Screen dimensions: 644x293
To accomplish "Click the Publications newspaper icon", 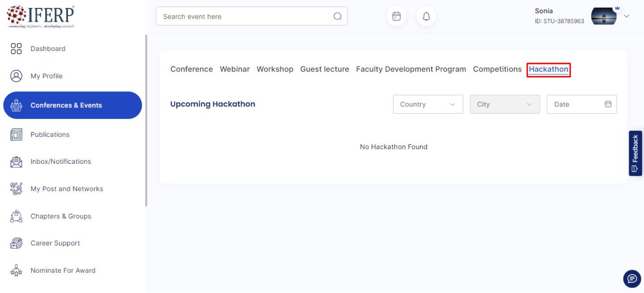I will (x=16, y=135).
